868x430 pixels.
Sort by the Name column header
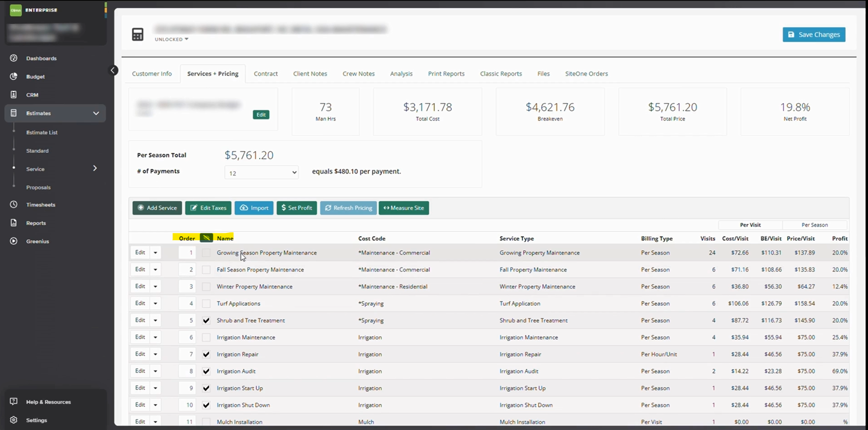coord(225,238)
